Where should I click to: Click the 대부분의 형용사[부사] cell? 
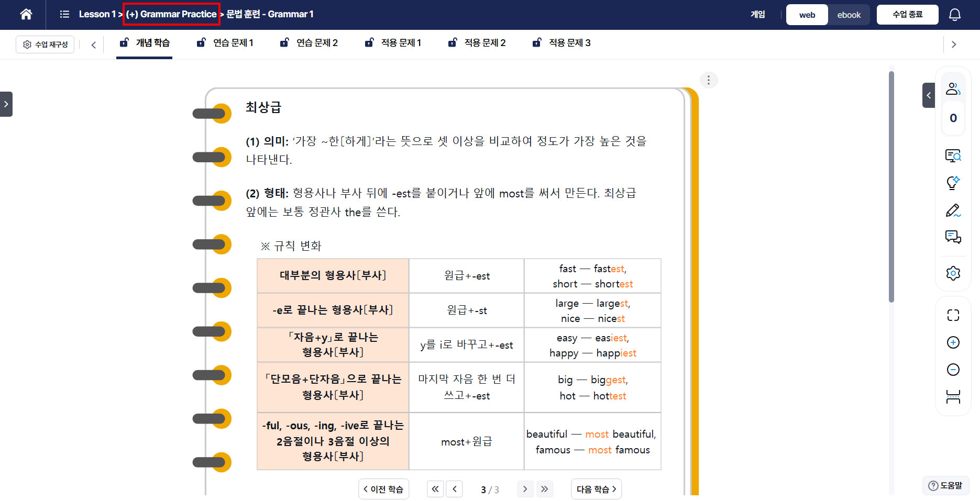click(333, 275)
